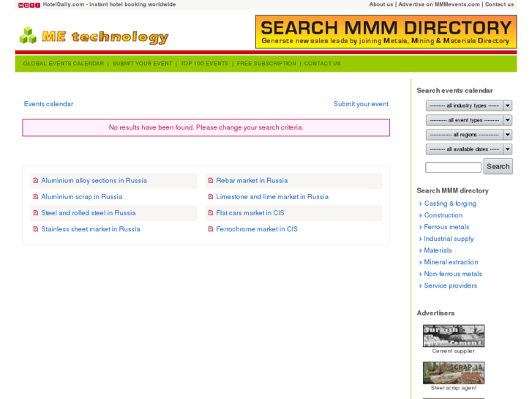Click the events search text field
The image size is (532, 399).
tap(453, 168)
